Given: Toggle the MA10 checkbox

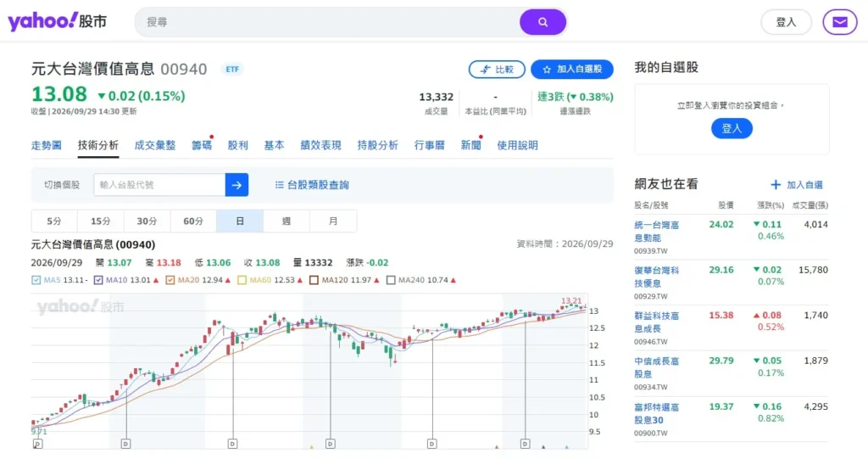Looking at the screenshot, I should coord(98,281).
